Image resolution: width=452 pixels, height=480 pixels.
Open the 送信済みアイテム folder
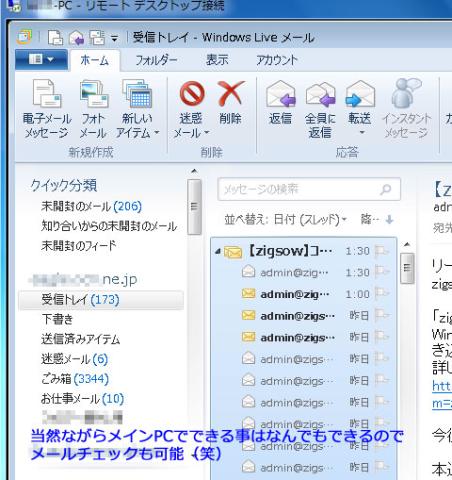(80, 339)
